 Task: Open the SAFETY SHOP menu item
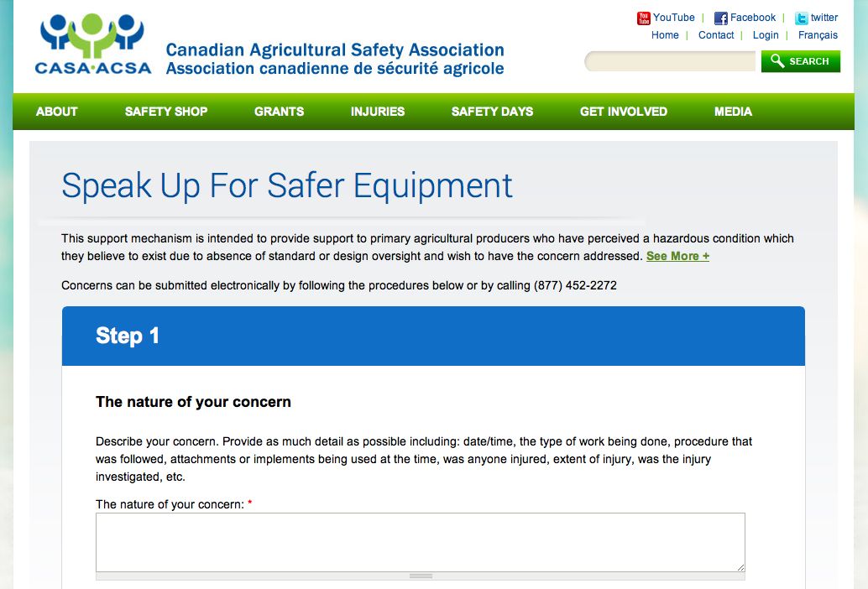pos(165,111)
